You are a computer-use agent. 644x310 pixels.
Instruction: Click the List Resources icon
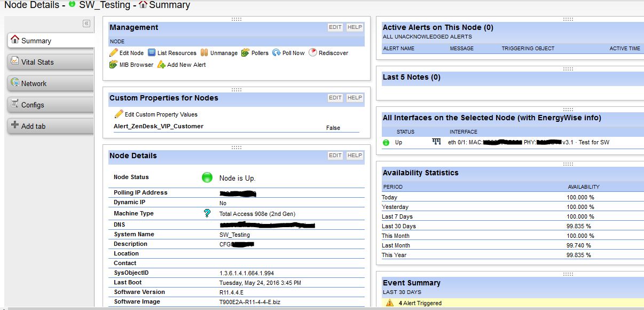click(152, 53)
